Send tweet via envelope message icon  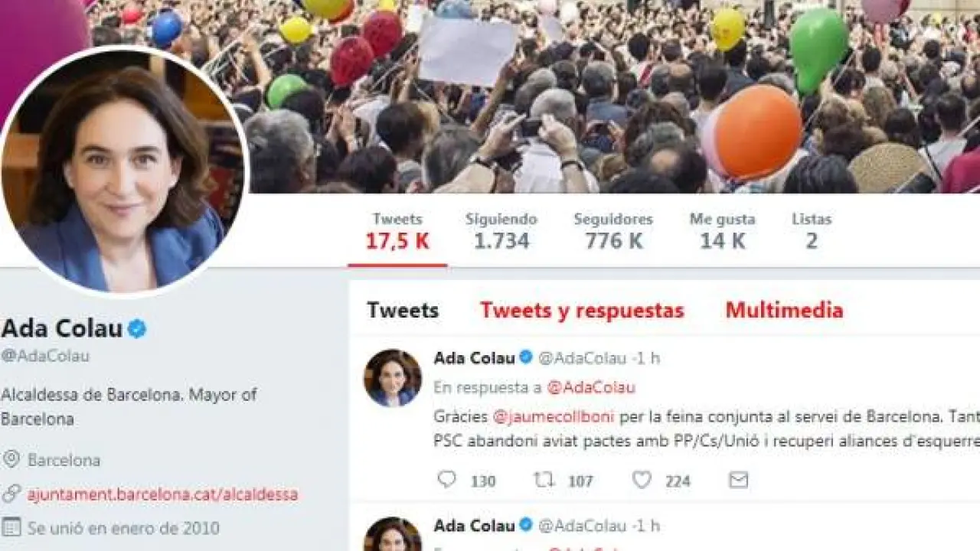coord(738,480)
